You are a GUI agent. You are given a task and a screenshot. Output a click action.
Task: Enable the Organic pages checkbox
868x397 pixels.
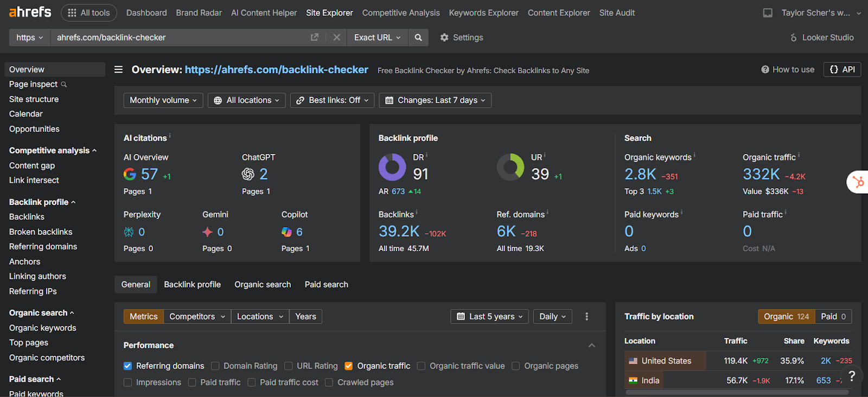coord(516,366)
